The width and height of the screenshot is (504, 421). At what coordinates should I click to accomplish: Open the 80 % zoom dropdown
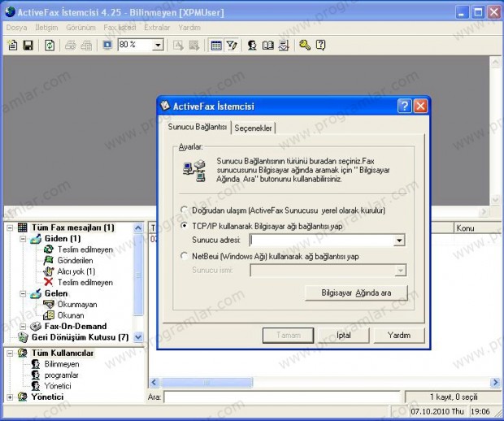click(x=158, y=46)
